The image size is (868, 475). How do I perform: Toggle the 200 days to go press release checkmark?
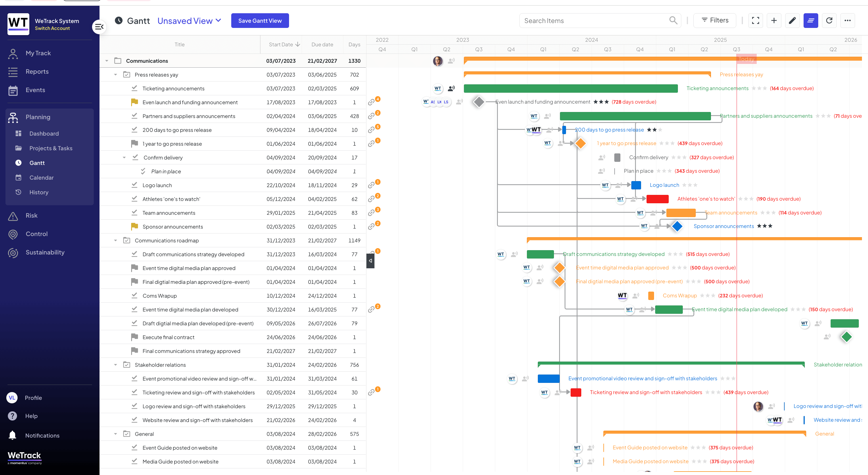click(134, 130)
